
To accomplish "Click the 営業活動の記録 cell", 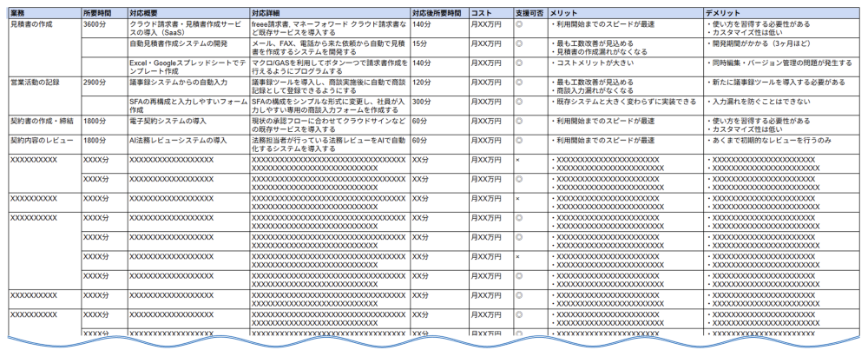I will pyautogui.click(x=35, y=82).
